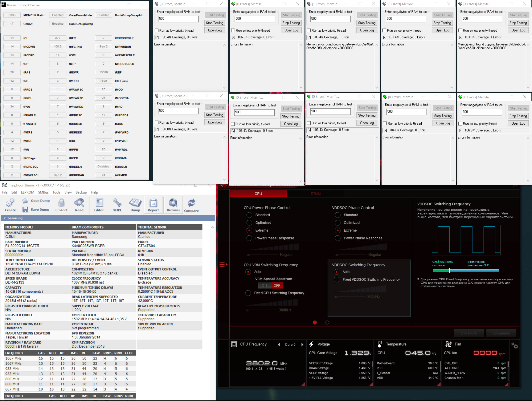Select Fixed VDDSOC Switching Frequency option
Viewport: 532px width, 401px height.
click(x=337, y=279)
